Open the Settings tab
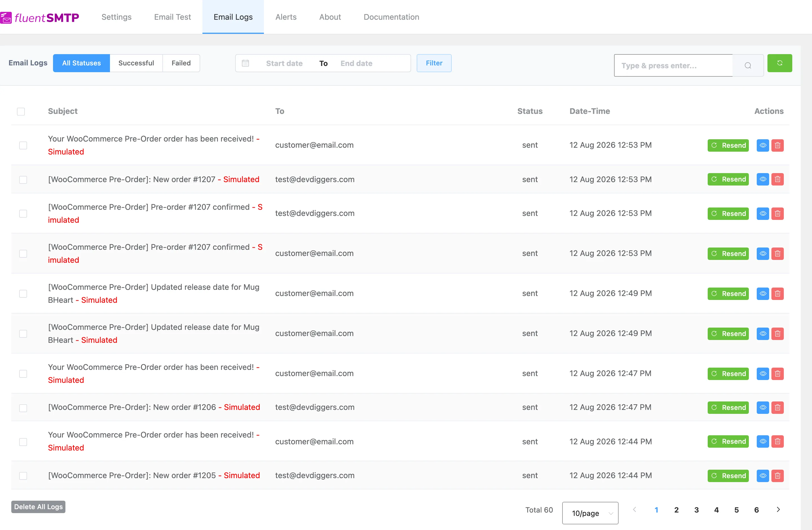 click(x=116, y=17)
